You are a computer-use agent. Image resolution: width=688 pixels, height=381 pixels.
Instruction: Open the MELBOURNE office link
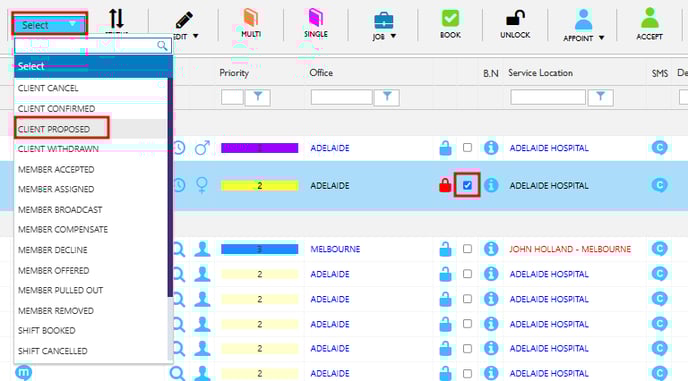pos(335,249)
